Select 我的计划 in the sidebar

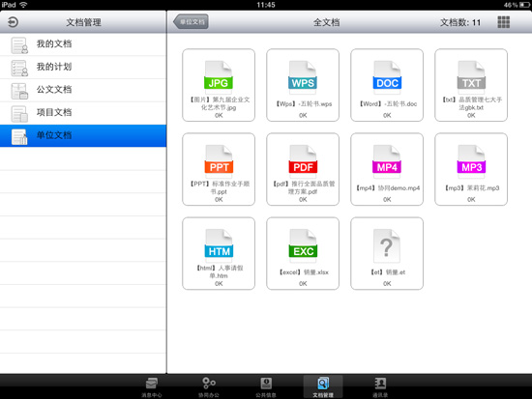click(83, 67)
